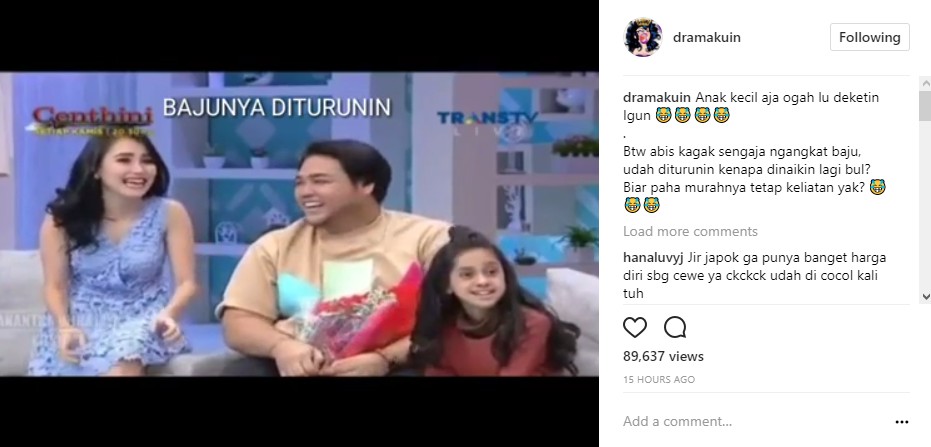This screenshot has width=931, height=447.
Task: Open the three-dots more options menu
Action: click(x=901, y=422)
